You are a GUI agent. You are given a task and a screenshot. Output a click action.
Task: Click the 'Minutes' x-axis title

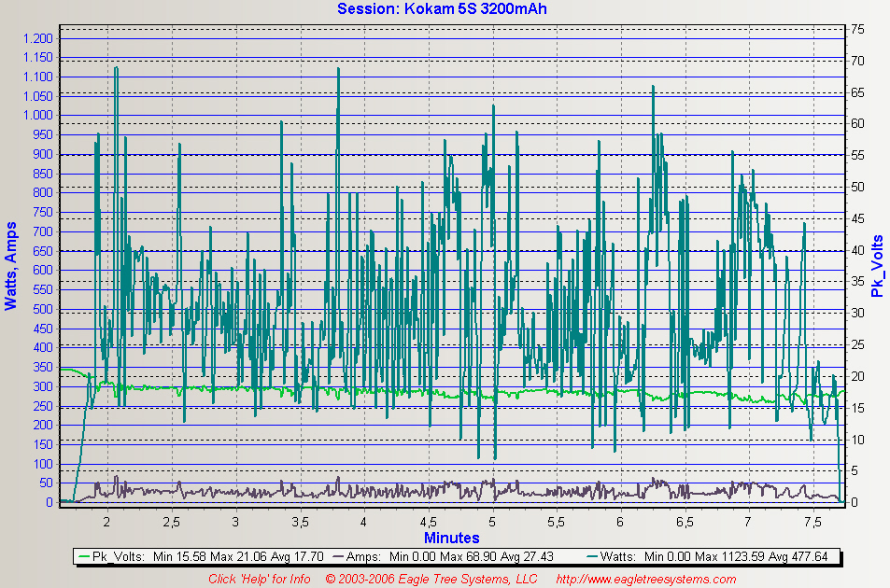click(x=452, y=538)
